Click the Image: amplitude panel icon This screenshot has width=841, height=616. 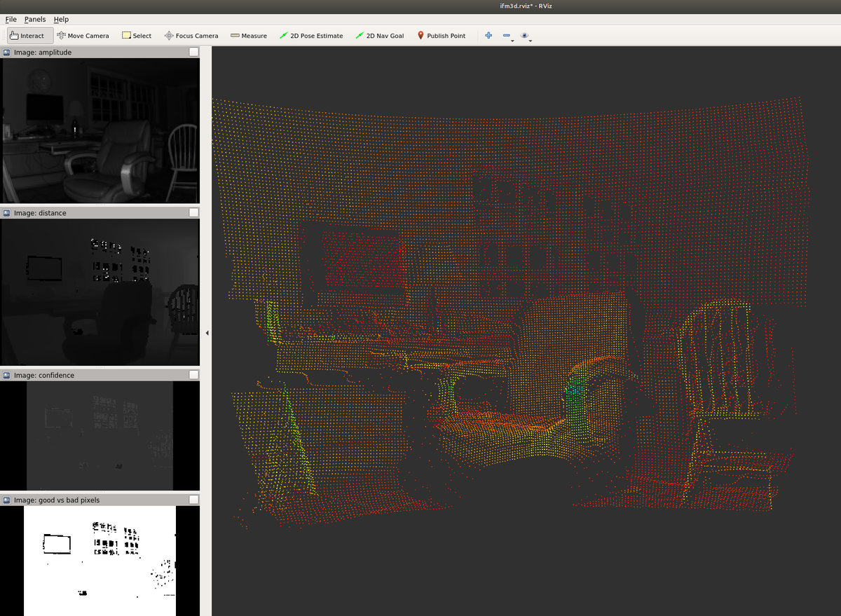tap(7, 52)
